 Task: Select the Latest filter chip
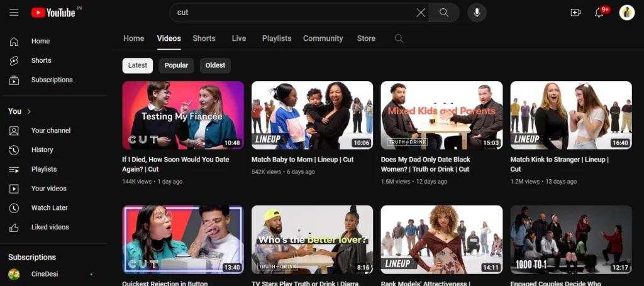click(x=138, y=65)
